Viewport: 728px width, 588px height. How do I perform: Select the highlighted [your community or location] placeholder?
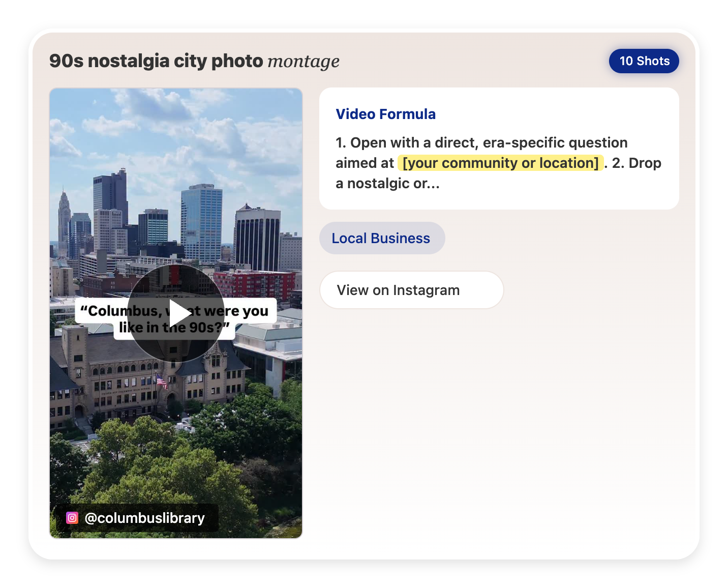pos(500,163)
